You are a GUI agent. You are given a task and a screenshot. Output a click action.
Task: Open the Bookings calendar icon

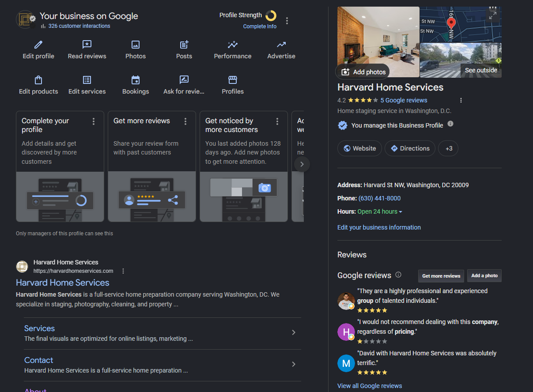[x=136, y=80]
